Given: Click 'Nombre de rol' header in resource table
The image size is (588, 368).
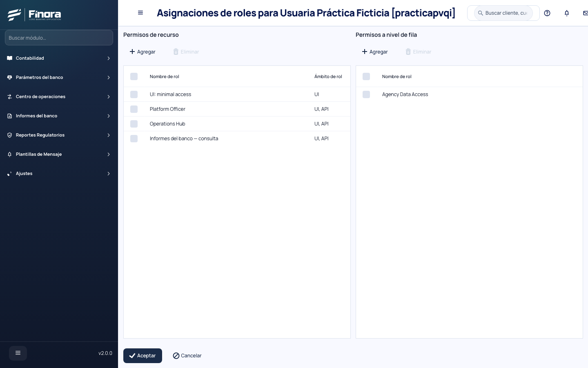Looking at the screenshot, I should [x=165, y=76].
